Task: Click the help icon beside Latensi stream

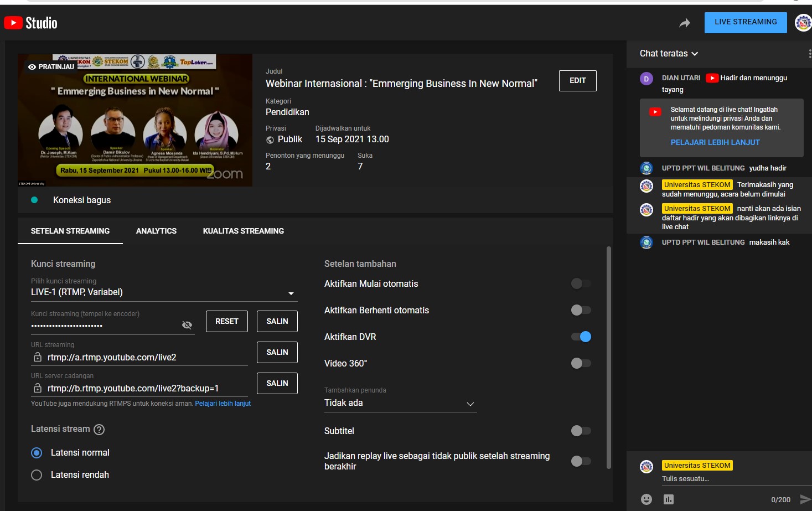Action: (99, 429)
